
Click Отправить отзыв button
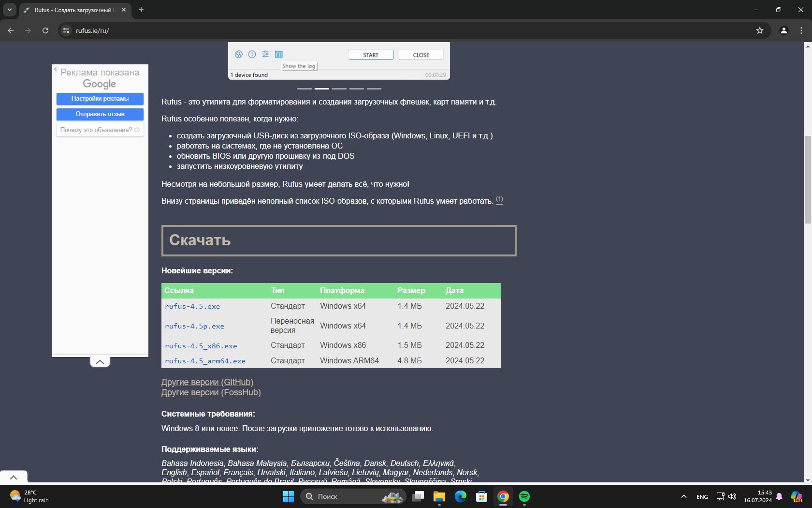(100, 114)
